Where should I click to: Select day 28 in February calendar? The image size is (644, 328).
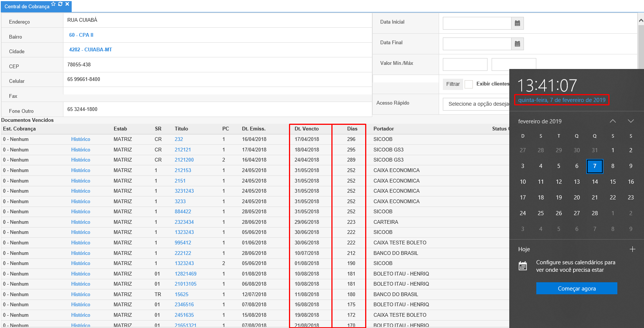(x=595, y=213)
